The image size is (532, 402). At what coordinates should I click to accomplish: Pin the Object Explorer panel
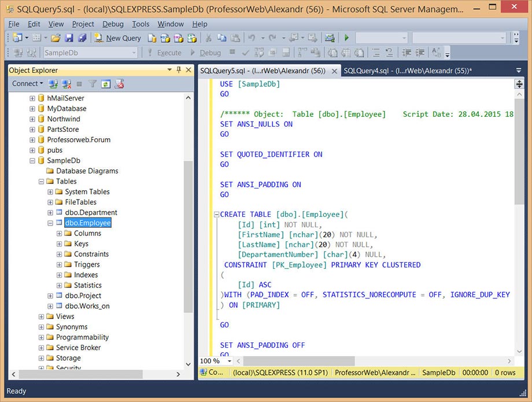(x=179, y=70)
